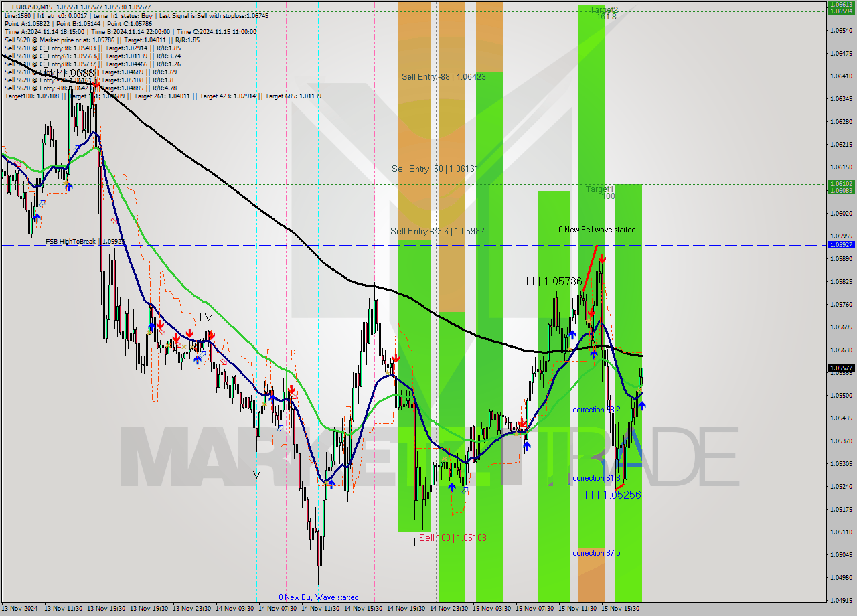
Task: Click the EURUSD,M15 chart title
Action: tap(32, 7)
